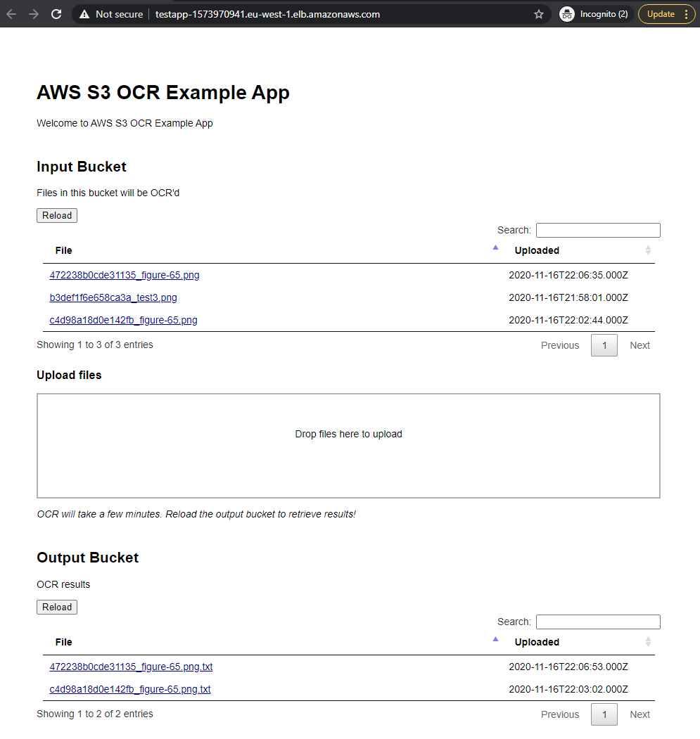Click the 'OCR results' description text
The width and height of the screenshot is (700, 739).
click(63, 584)
